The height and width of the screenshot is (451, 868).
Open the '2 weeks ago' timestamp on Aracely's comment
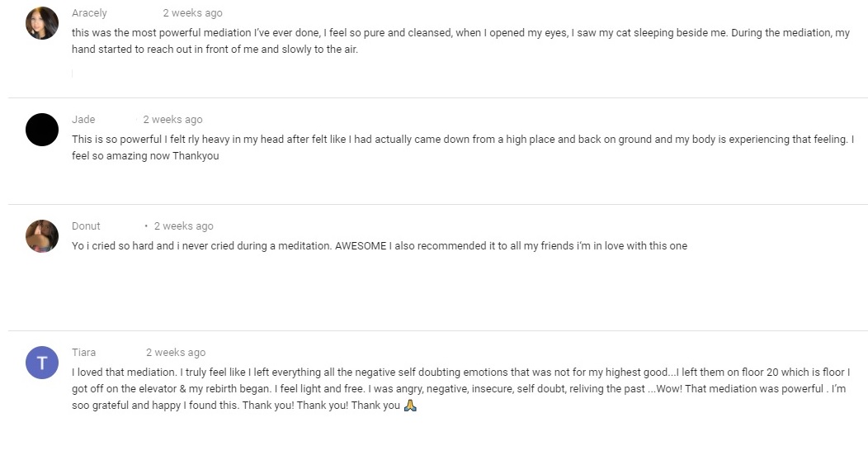point(192,12)
